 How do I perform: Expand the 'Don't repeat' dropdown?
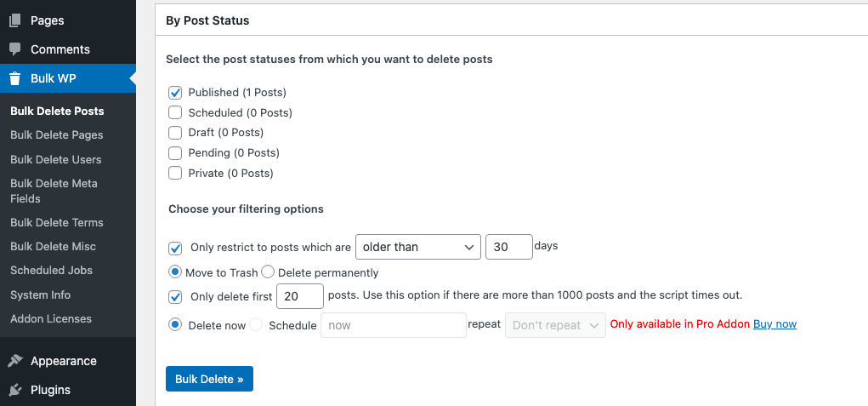click(555, 325)
